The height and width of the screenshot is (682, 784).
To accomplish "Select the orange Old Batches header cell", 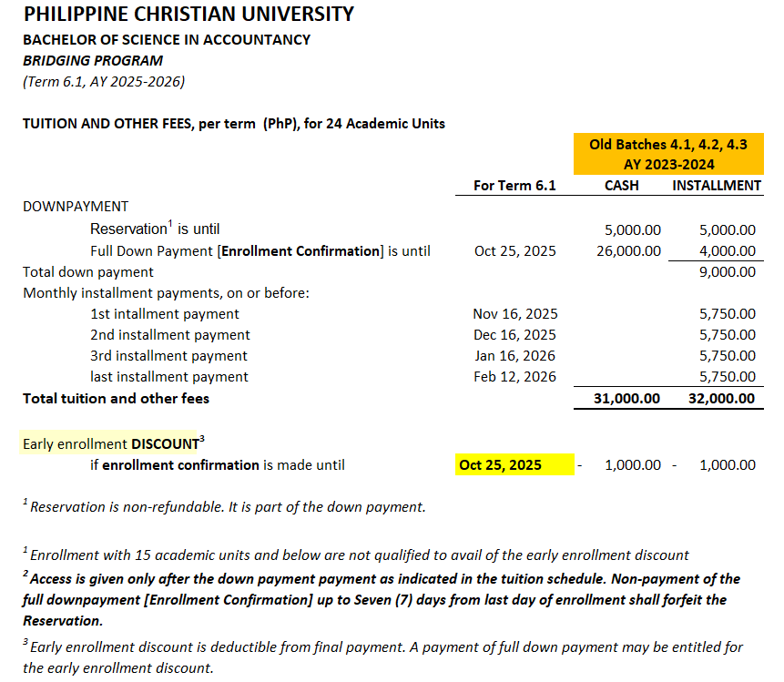I will click(668, 154).
